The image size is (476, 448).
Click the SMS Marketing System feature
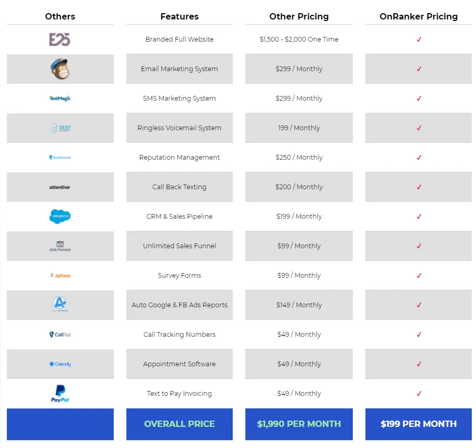[x=180, y=98]
